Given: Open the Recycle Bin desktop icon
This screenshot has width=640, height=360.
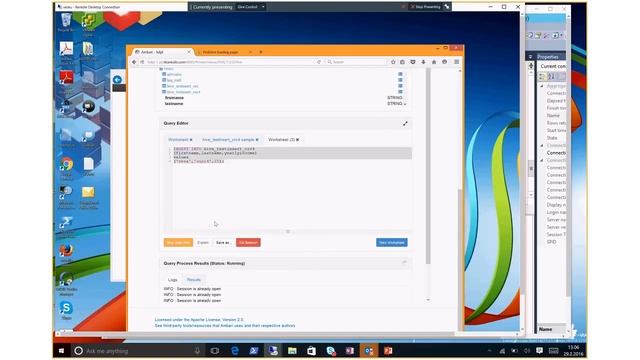Looking at the screenshot, I should click(x=66, y=22).
